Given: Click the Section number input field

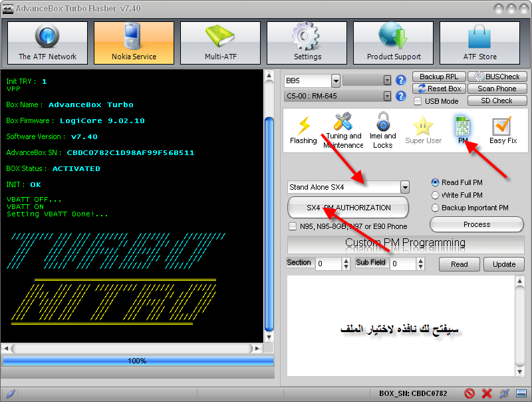Looking at the screenshot, I should point(329,264).
